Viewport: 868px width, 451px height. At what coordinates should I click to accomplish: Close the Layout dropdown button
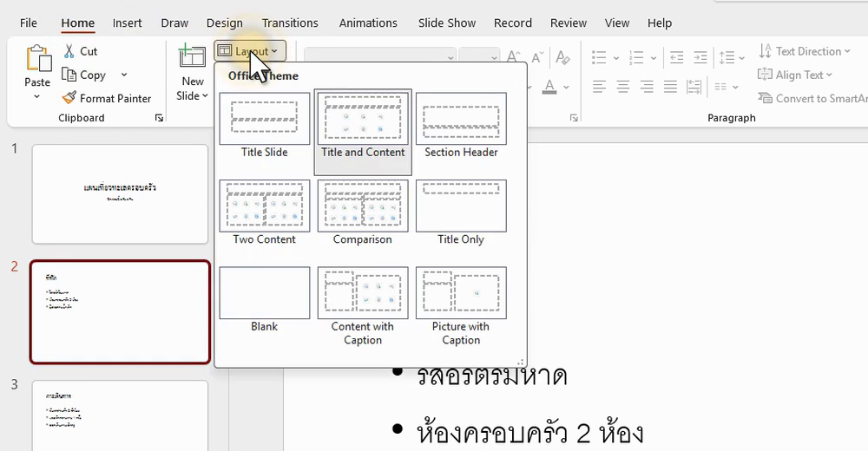coord(250,51)
